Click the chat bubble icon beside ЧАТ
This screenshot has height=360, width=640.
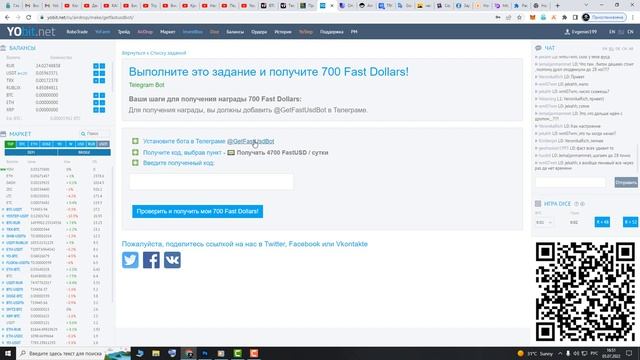coord(538,48)
